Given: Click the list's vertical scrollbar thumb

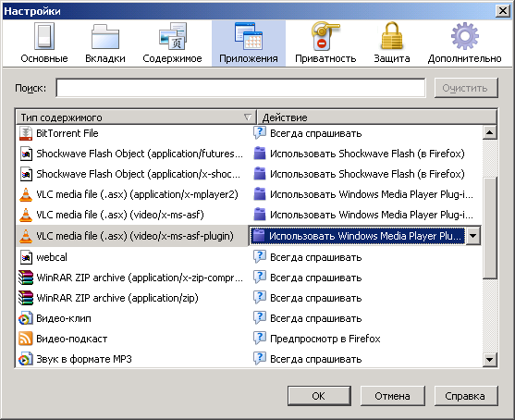Looking at the screenshot, I should coord(490,228).
